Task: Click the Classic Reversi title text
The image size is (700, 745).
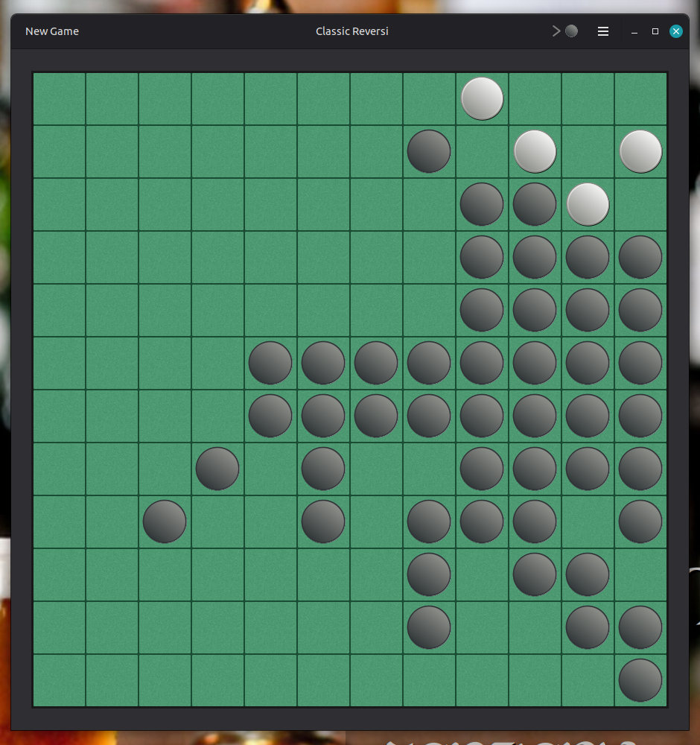Action: click(352, 31)
